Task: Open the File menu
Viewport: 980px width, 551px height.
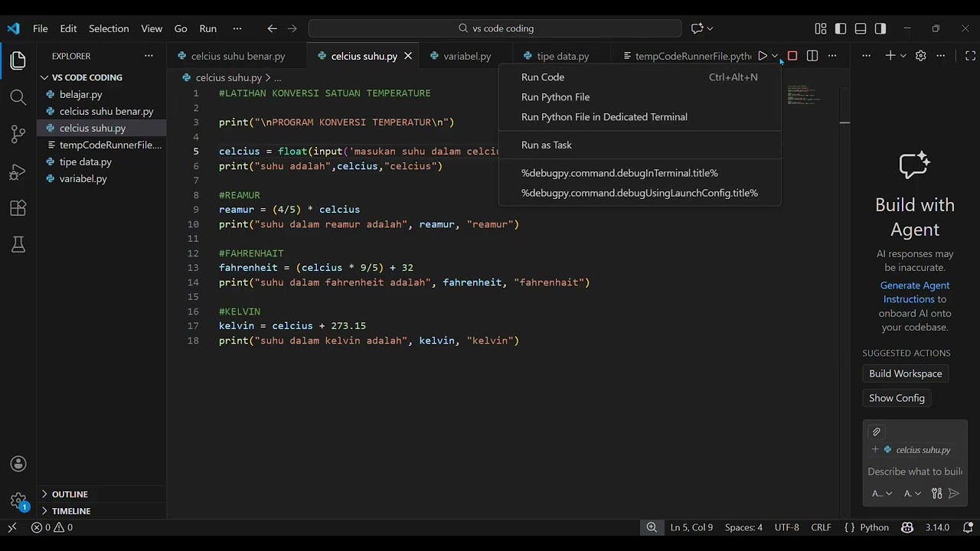Action: point(41,28)
